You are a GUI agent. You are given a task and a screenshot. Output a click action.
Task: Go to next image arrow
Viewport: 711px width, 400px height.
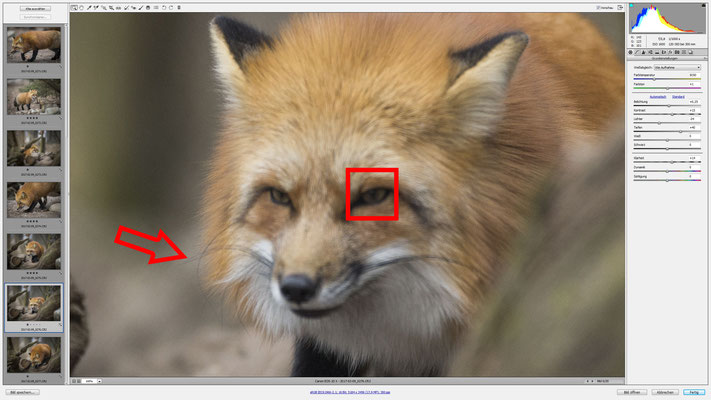click(593, 381)
